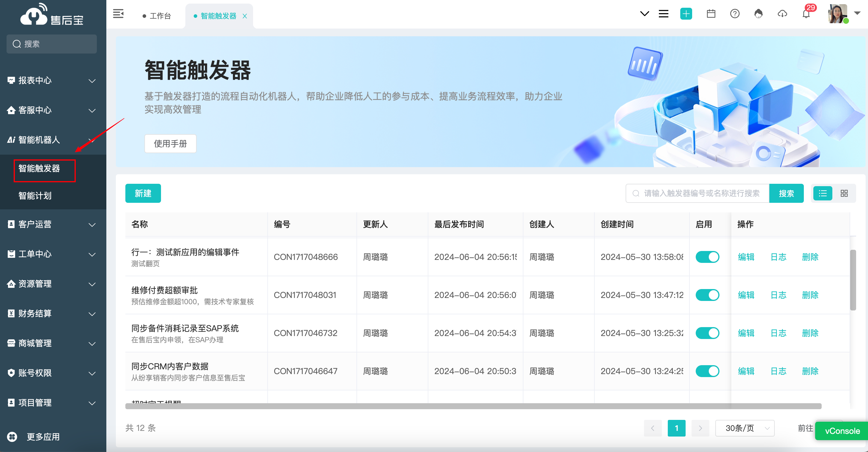Open the dropdown arrow beside the avatar
This screenshot has width=868, height=452.
coord(858,13)
